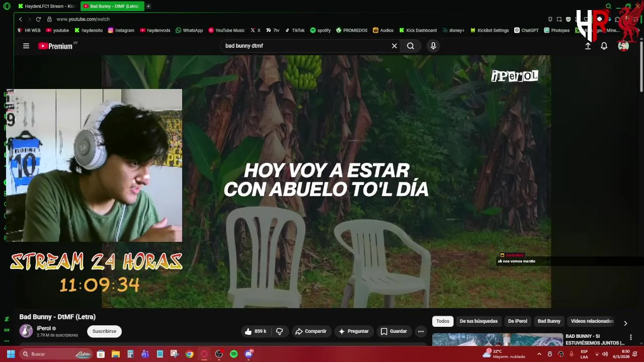Expand the system tray hidden icons chevron

pos(539,354)
